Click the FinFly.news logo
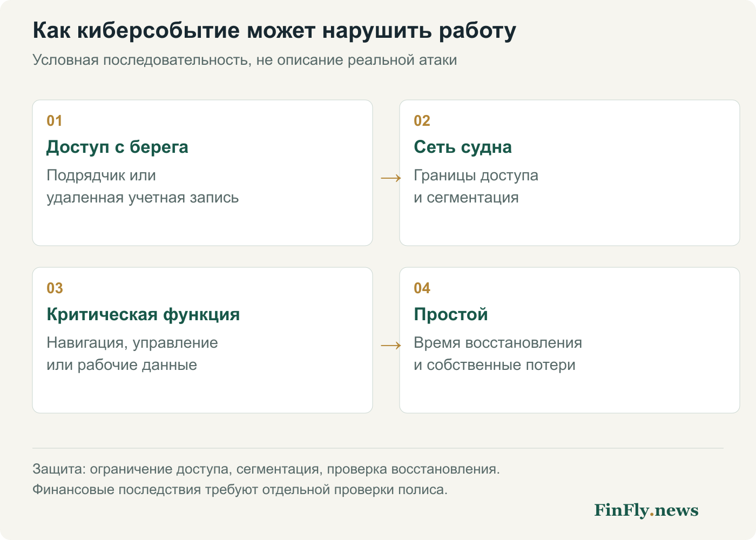The image size is (756, 540). tap(646, 510)
